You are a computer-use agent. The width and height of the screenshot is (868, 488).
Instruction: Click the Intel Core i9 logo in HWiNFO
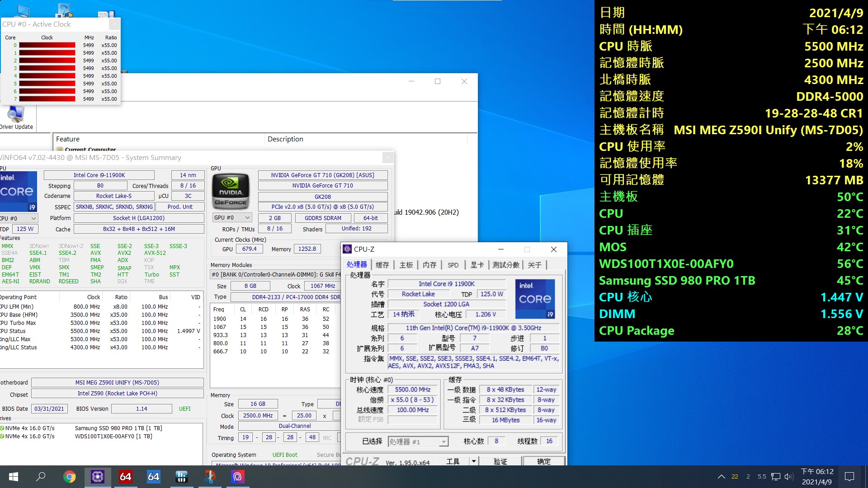coord(19,192)
